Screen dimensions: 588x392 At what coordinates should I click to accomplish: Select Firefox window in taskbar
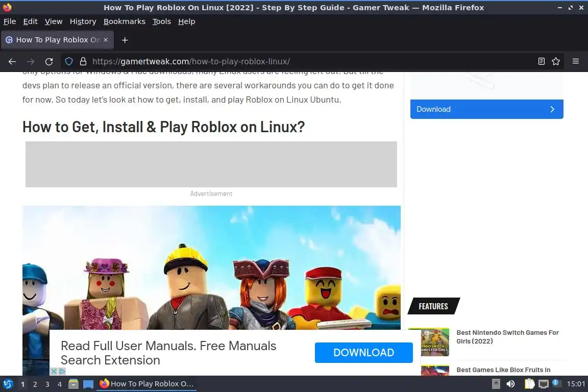(146, 384)
